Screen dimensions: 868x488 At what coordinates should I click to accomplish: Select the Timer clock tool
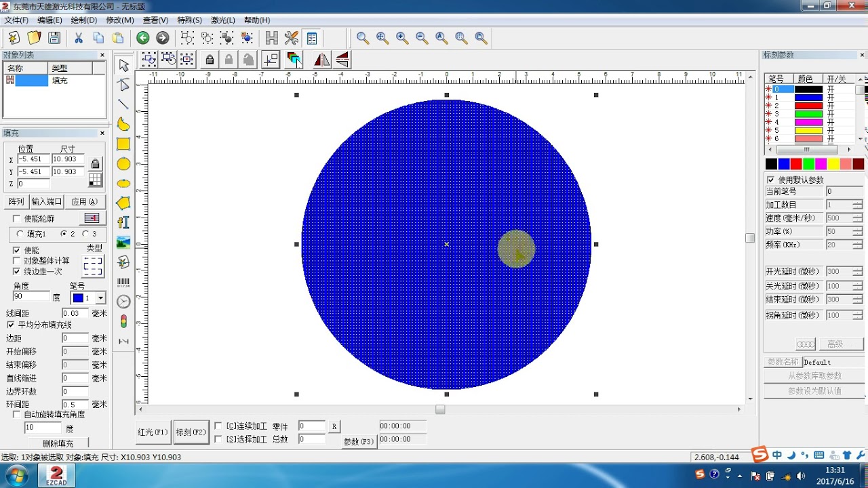point(123,302)
